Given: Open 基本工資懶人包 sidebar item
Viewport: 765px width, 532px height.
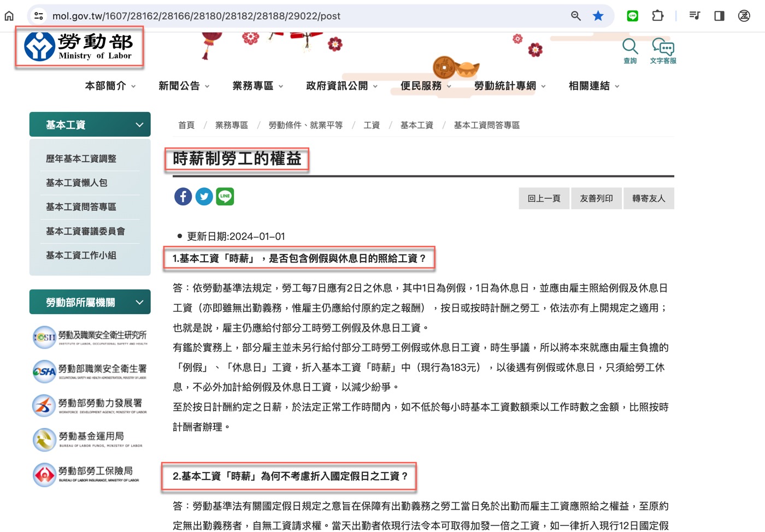Looking at the screenshot, I should pyautogui.click(x=76, y=182).
